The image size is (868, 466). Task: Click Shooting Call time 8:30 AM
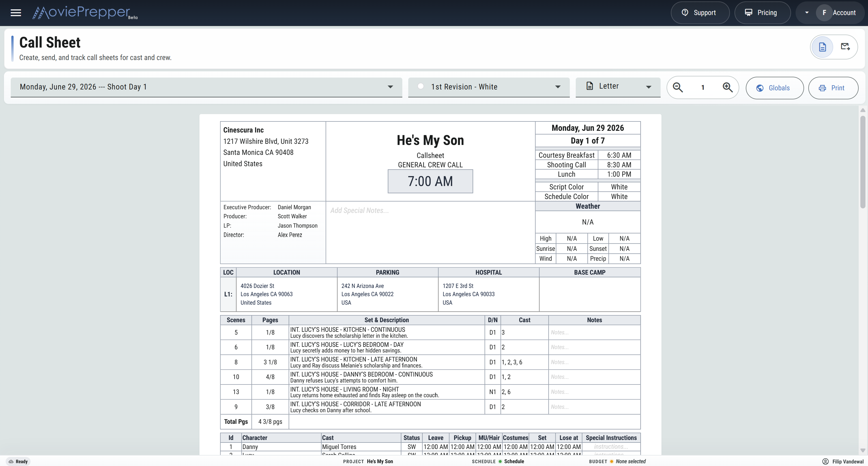tap(619, 165)
